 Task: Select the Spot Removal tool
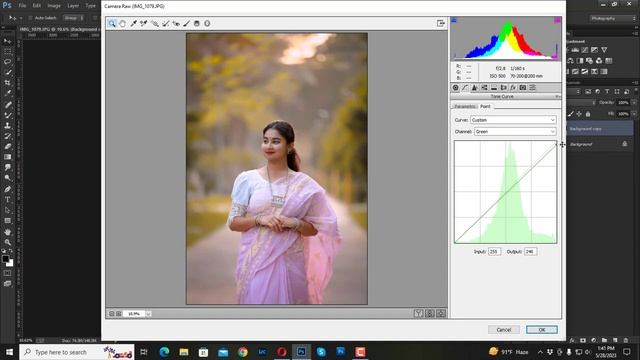pos(165,24)
